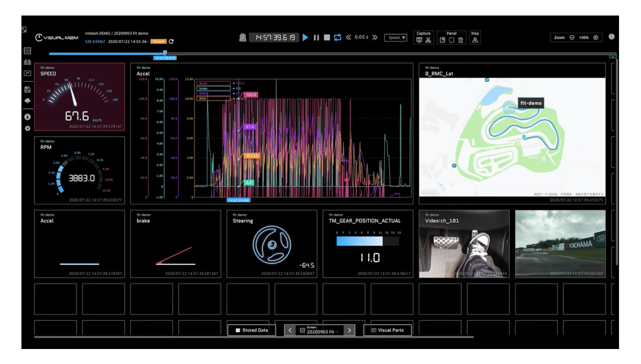Show info via the circled i icon
Viewport: 641px width, 364px height.
612,37
